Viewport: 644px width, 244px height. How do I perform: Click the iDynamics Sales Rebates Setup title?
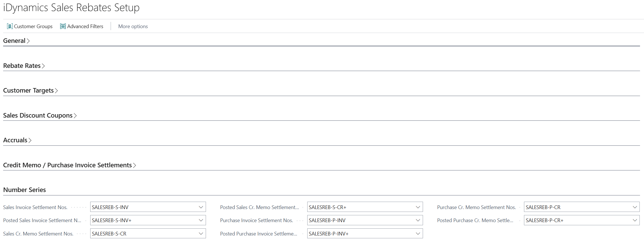click(71, 8)
